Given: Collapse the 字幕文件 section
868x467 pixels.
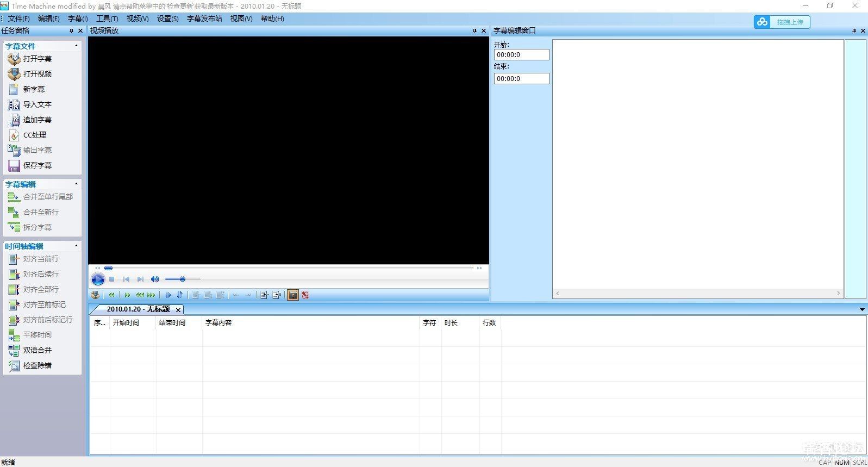Looking at the screenshot, I should click(76, 46).
